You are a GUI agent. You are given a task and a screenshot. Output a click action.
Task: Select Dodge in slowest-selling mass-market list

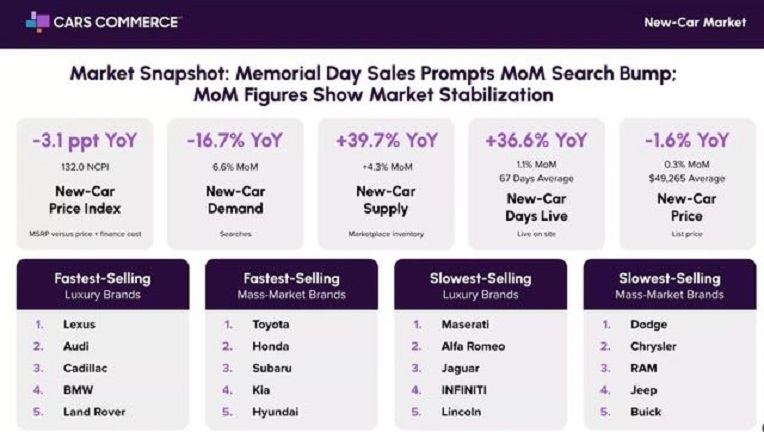click(649, 324)
